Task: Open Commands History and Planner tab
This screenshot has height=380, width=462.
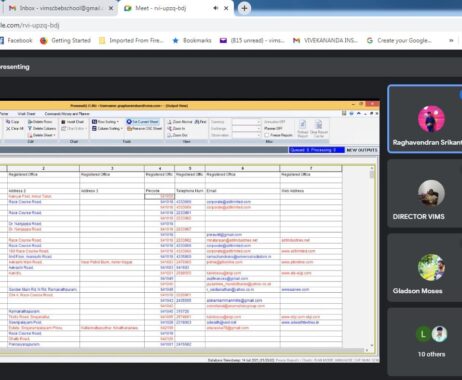Action: (x=67, y=114)
